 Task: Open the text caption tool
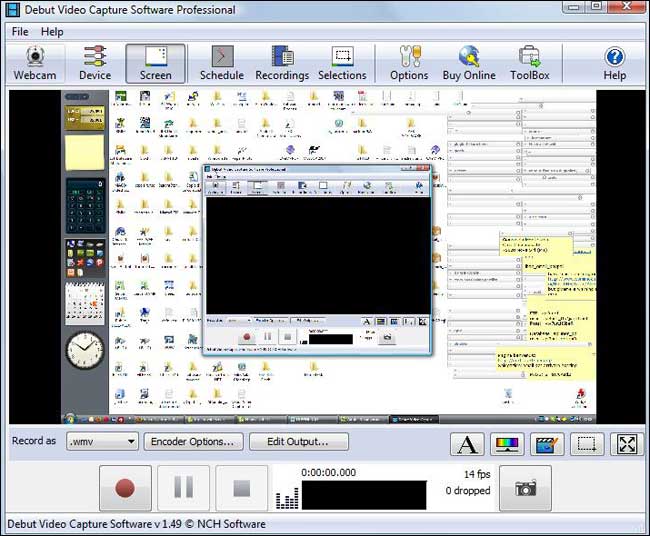click(x=467, y=445)
